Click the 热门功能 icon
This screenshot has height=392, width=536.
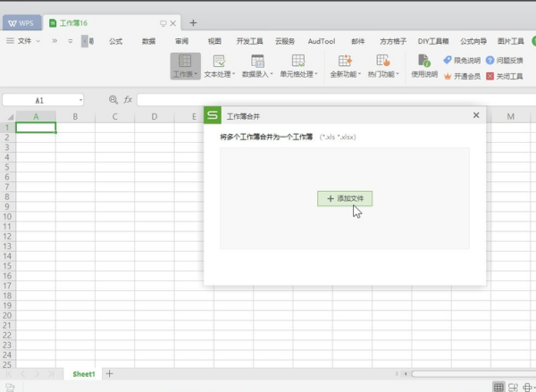point(383,61)
